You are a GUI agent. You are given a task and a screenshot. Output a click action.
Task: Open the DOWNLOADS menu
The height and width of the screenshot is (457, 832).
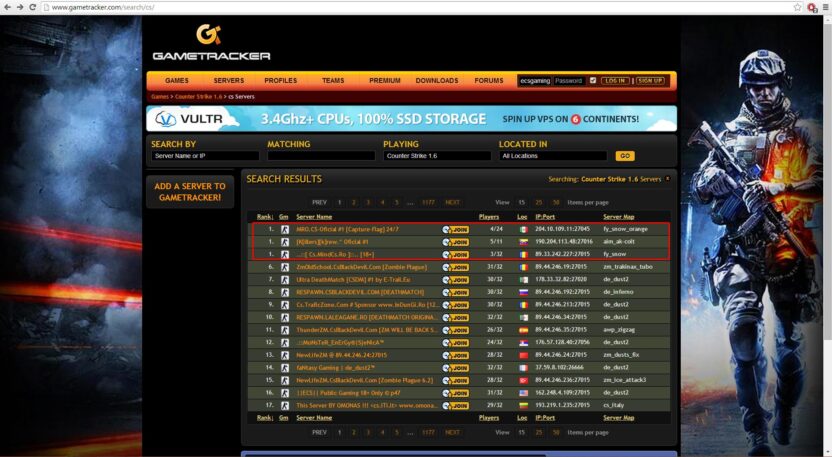coord(437,81)
